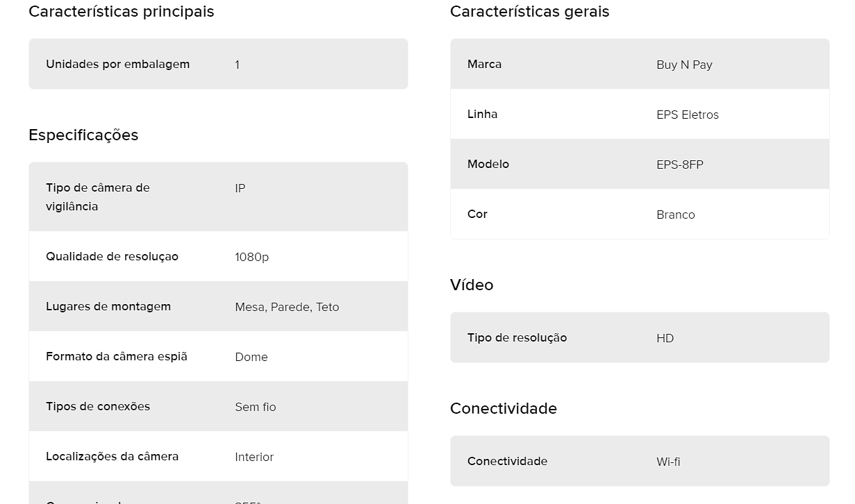855x504 pixels.
Task: Click the EPS Eletros line value
Action: (x=688, y=115)
